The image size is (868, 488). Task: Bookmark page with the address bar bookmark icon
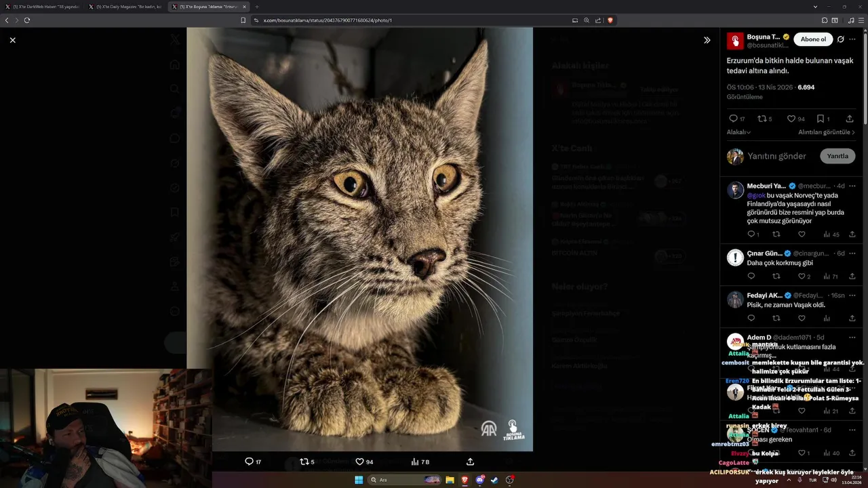(x=243, y=20)
